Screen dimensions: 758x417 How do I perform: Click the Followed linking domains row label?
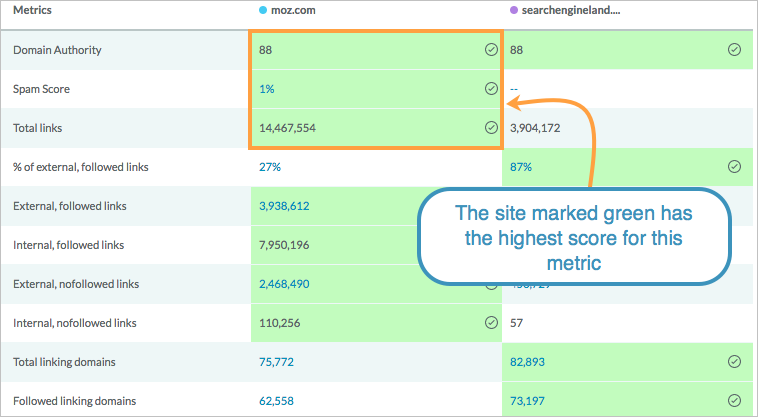coord(74,401)
